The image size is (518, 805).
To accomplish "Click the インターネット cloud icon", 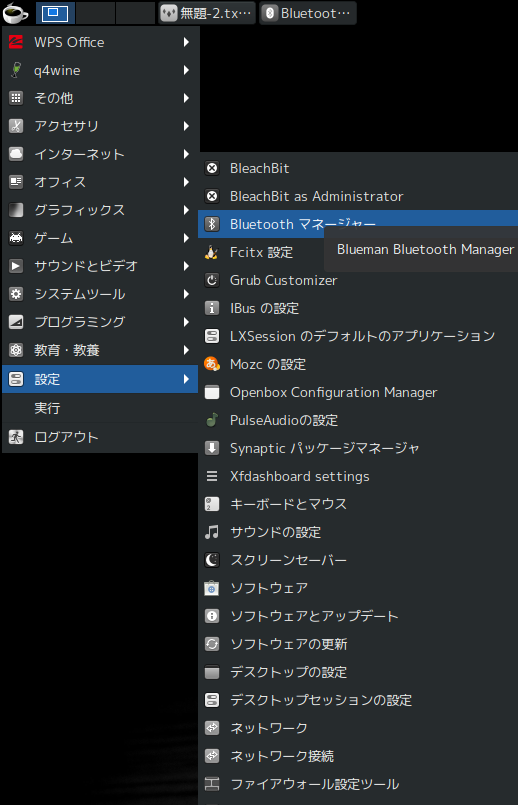I will pos(16,154).
